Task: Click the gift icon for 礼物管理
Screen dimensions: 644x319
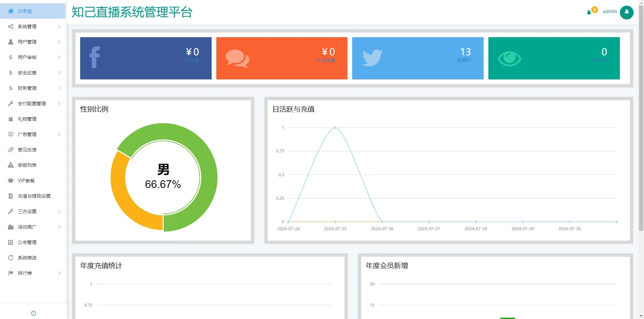Action: click(11, 119)
